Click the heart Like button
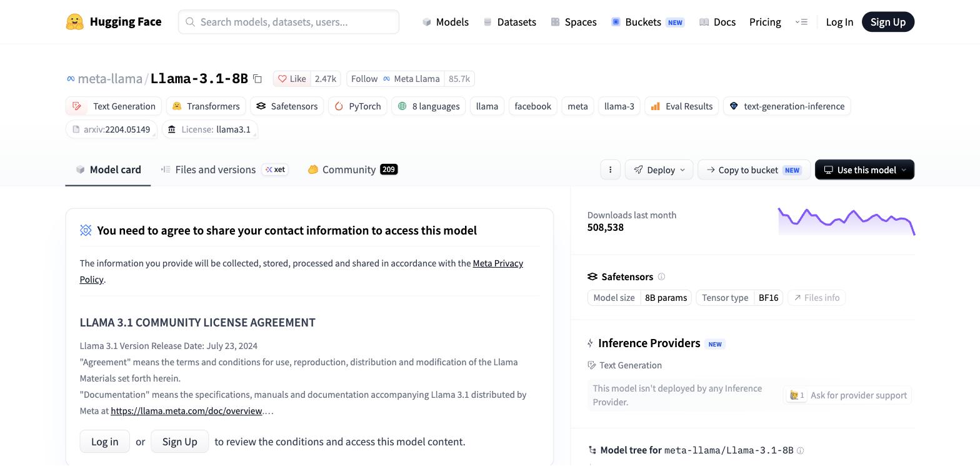The height and width of the screenshot is (466, 980). point(292,79)
